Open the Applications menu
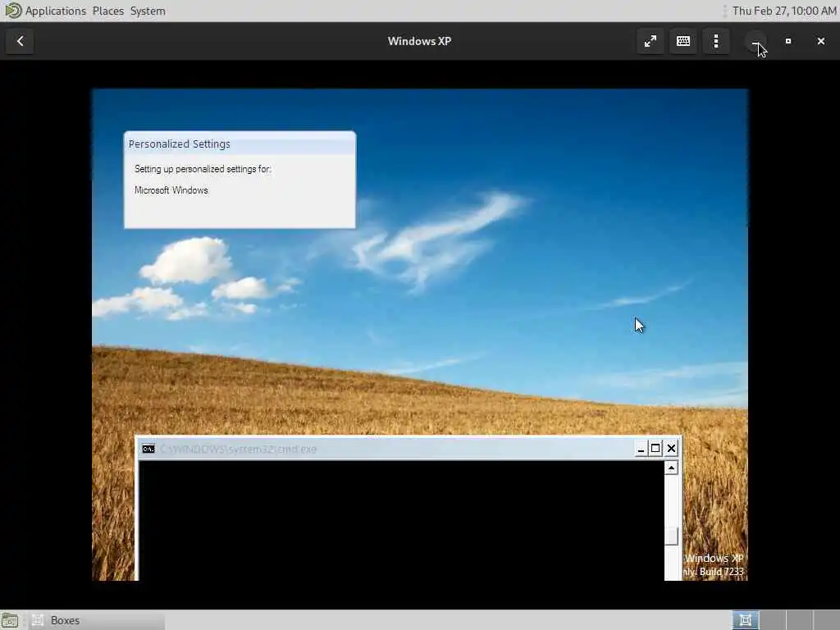The image size is (840, 630). pos(55,11)
